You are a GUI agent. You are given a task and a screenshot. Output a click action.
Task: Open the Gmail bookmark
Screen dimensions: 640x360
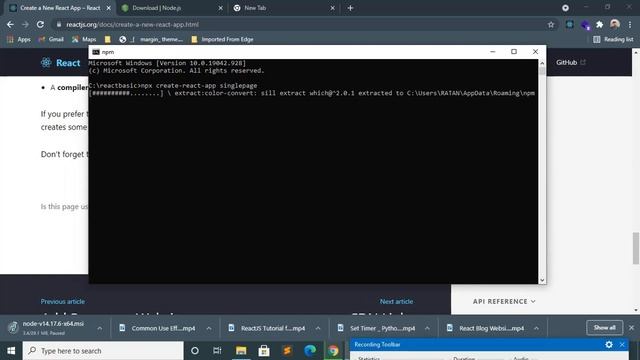(51, 39)
